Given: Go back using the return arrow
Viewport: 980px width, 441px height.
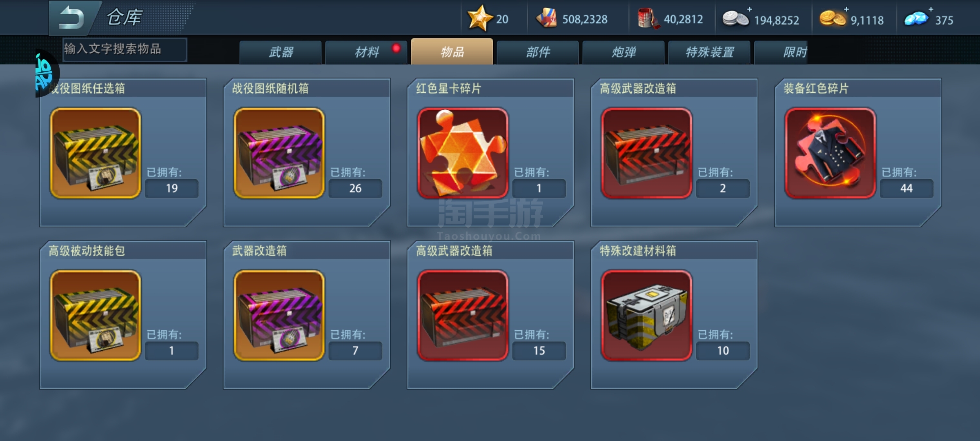Looking at the screenshot, I should coord(71,18).
